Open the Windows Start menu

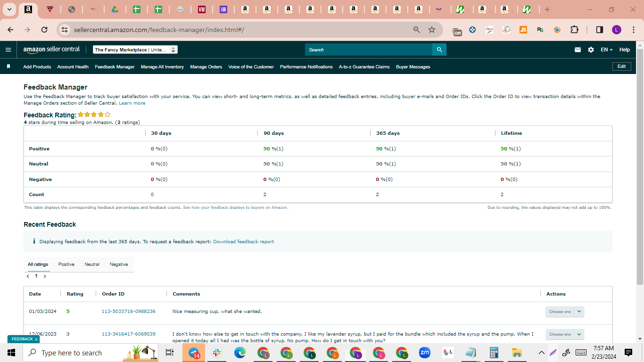[11, 353]
